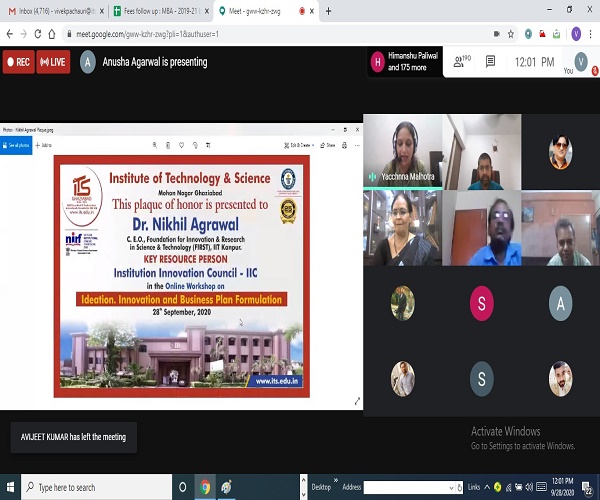
Task: Click Share in the Photos toolbar
Action: 328,145
